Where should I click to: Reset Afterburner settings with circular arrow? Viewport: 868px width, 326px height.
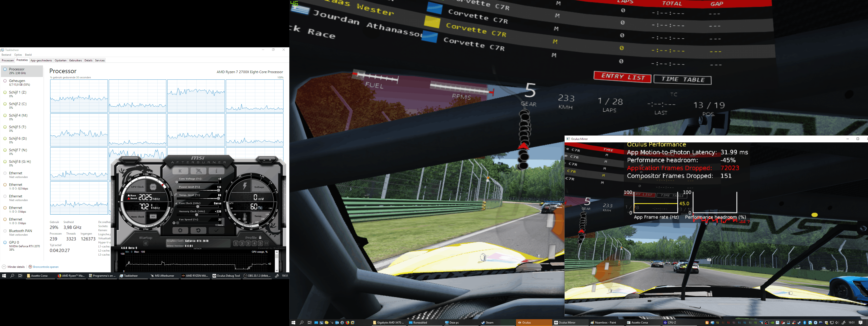(198, 230)
